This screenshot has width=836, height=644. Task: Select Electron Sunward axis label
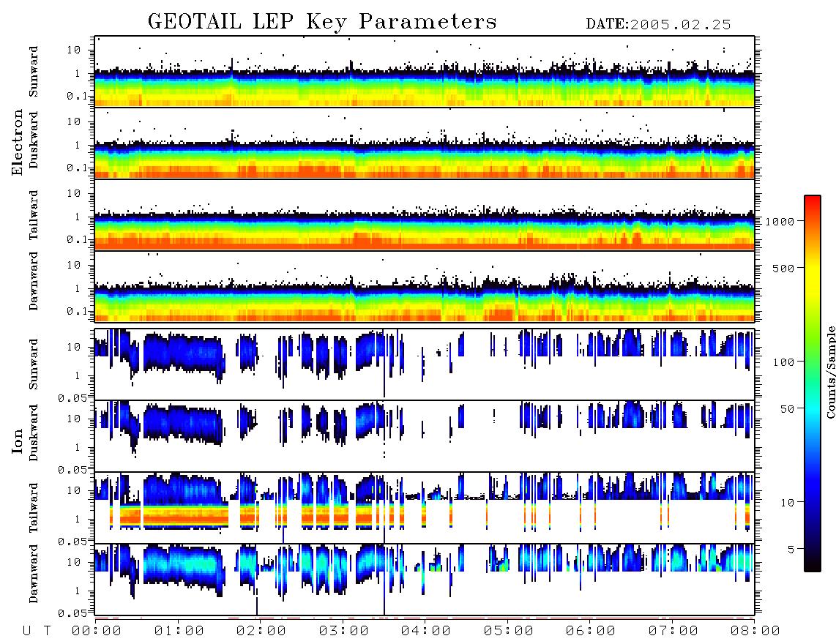coord(34,72)
